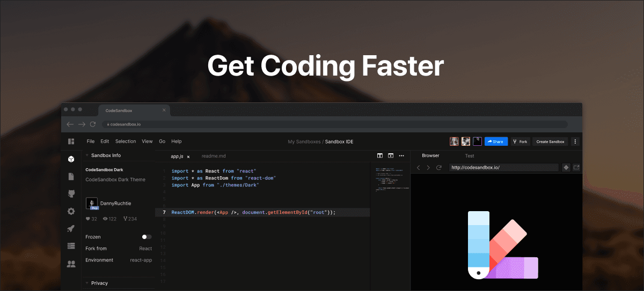Open the Selection menu
Viewport: 644px width, 291px height.
coord(126,141)
